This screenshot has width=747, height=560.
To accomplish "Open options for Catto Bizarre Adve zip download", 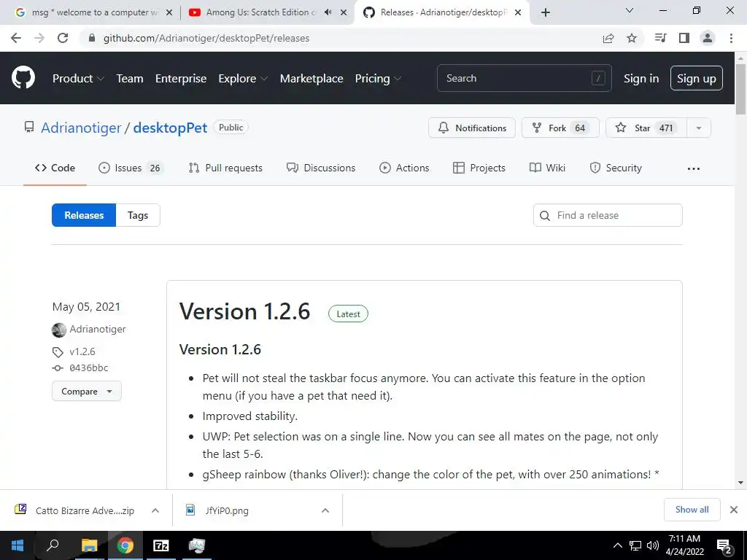I will tap(155, 510).
